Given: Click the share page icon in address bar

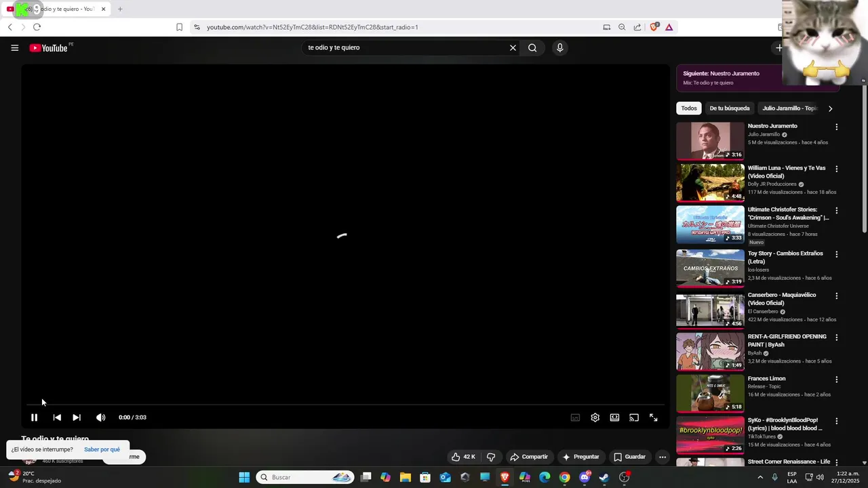Looking at the screenshot, I should click(637, 27).
